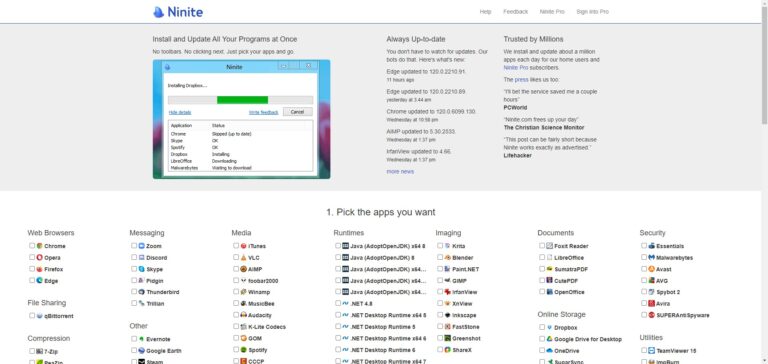Click the Skype app icon
Viewport: 768px width, 364px height.
[142, 269]
